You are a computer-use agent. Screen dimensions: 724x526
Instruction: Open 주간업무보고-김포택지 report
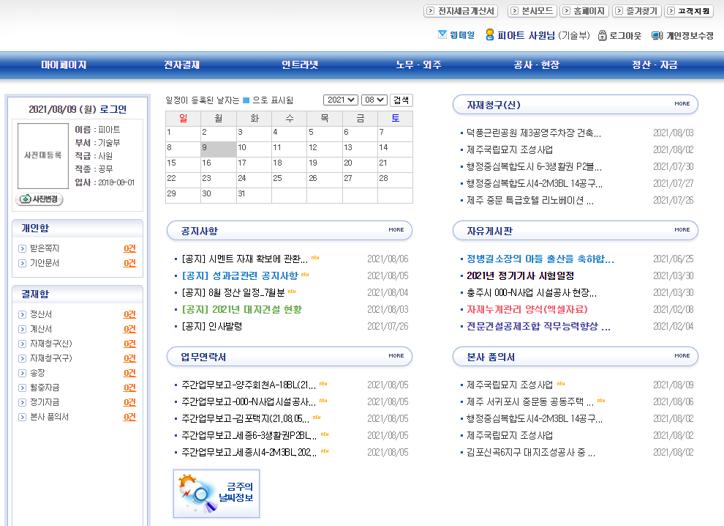[245, 419]
